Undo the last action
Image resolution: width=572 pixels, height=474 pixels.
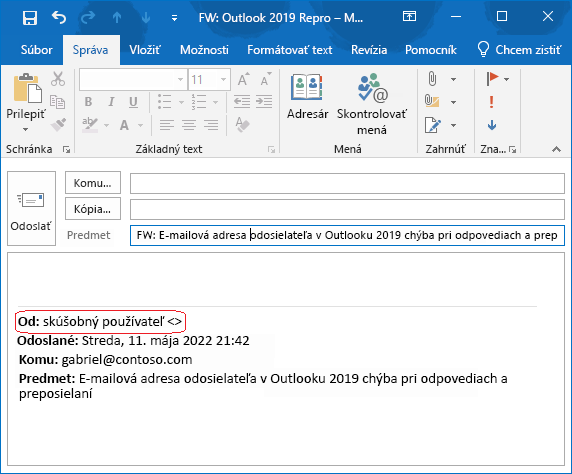[59, 17]
